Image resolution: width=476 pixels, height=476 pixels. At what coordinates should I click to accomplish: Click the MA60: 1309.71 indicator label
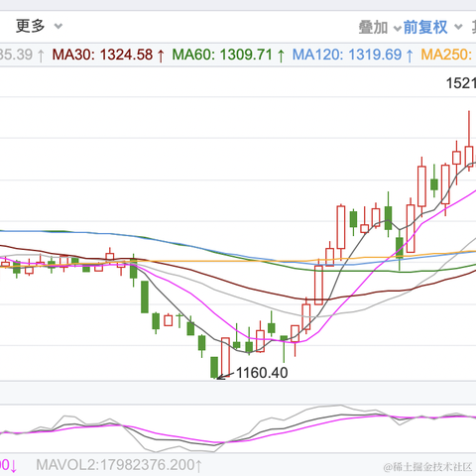click(x=228, y=55)
